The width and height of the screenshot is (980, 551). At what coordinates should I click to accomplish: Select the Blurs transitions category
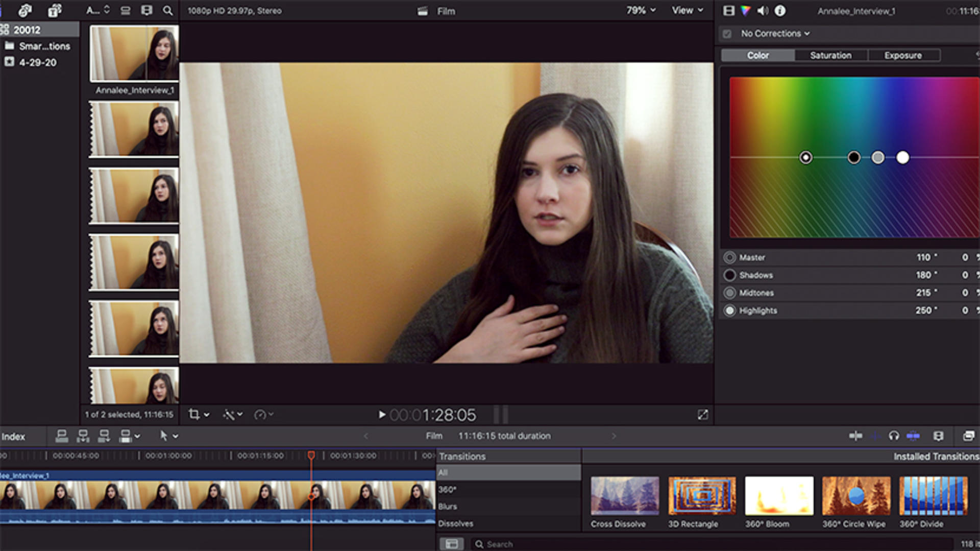(x=509, y=507)
